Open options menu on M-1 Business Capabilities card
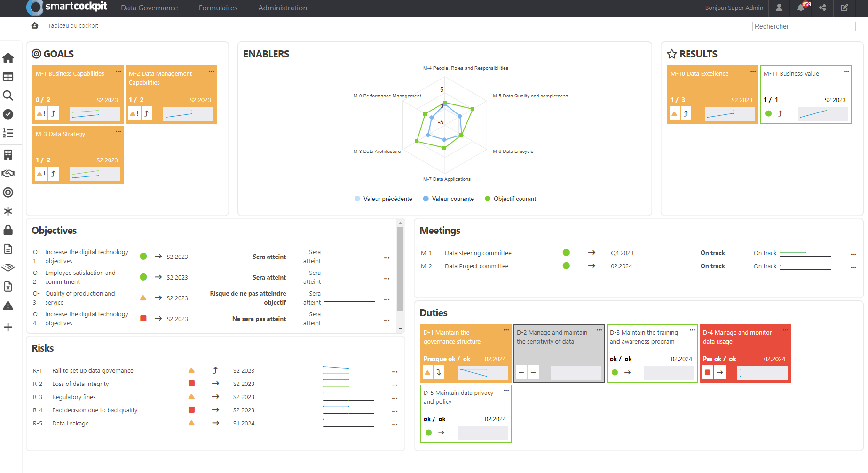 [118, 72]
